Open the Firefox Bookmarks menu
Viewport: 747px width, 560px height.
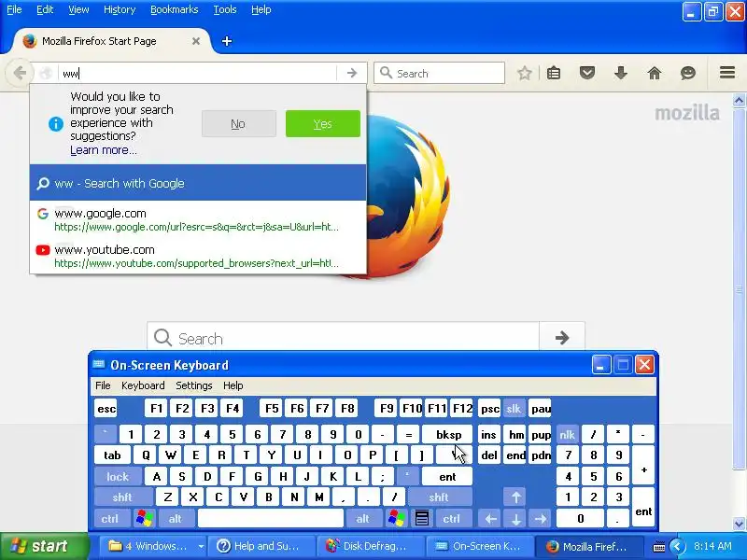(174, 9)
